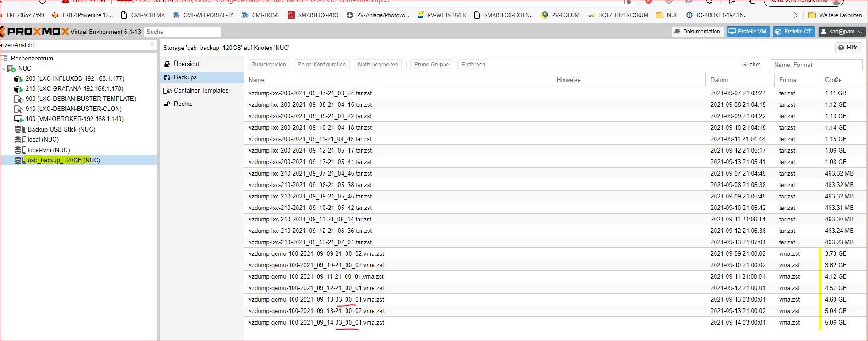Select the local (NUC) storage icon

pos(20,140)
